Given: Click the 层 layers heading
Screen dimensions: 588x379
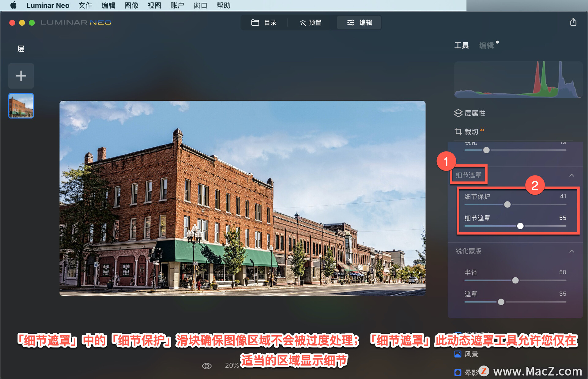Looking at the screenshot, I should [21, 49].
